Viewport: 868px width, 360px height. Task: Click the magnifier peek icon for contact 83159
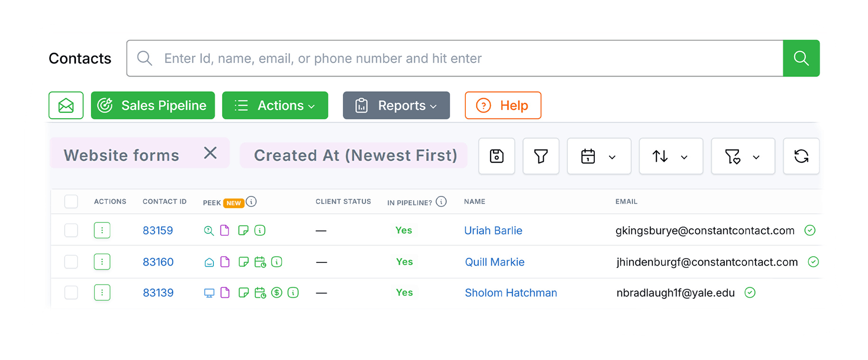point(209,231)
